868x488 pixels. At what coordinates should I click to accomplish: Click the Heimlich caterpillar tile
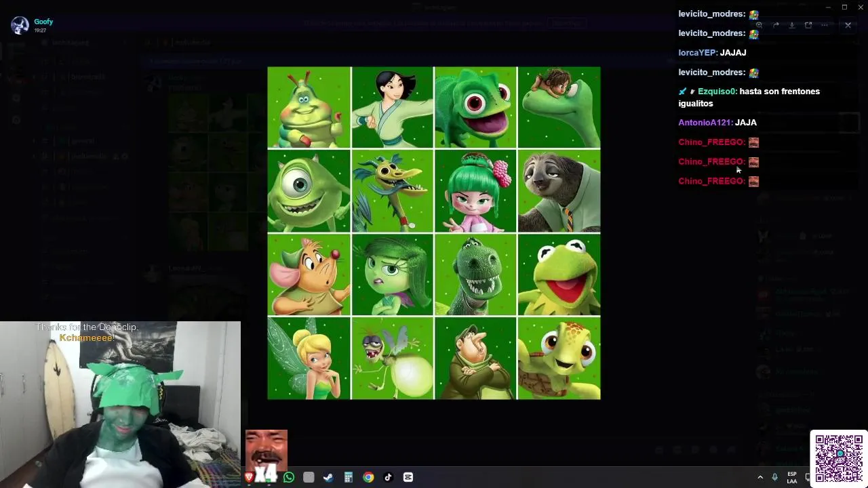[x=309, y=107]
